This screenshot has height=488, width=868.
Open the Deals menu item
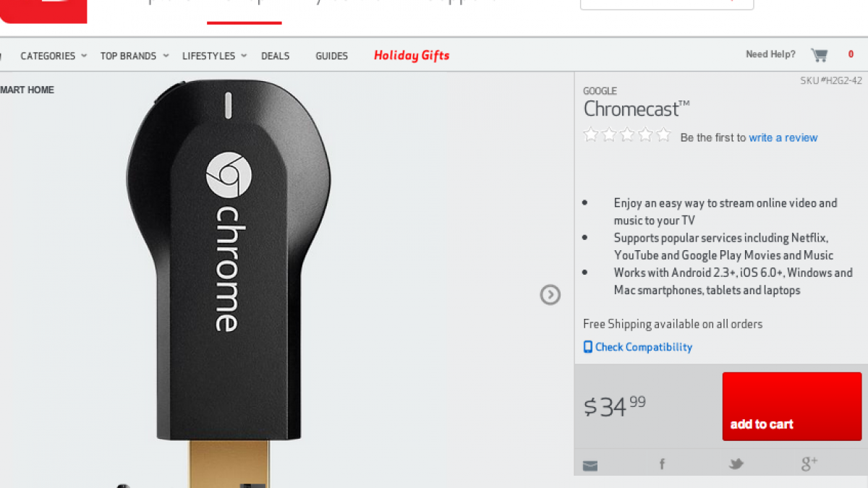[276, 56]
